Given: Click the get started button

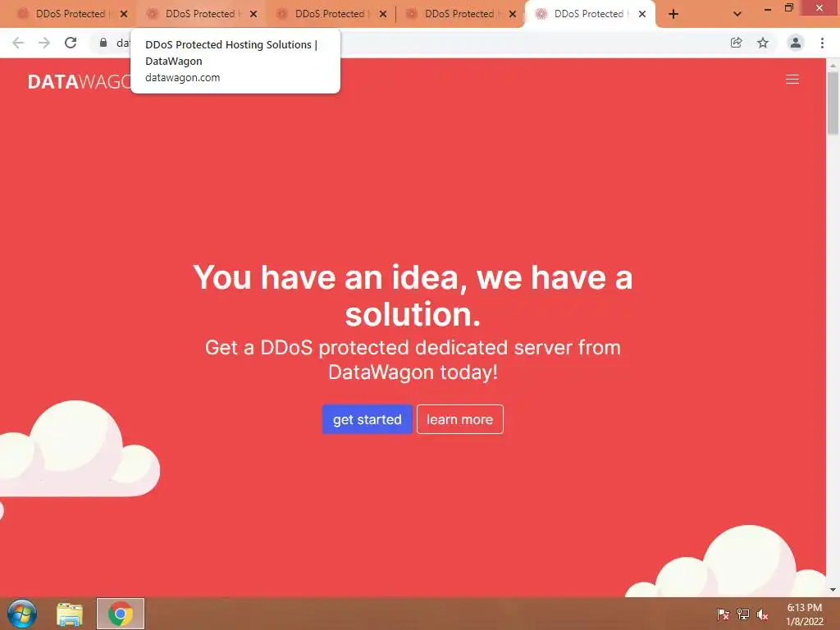Looking at the screenshot, I should (367, 419).
